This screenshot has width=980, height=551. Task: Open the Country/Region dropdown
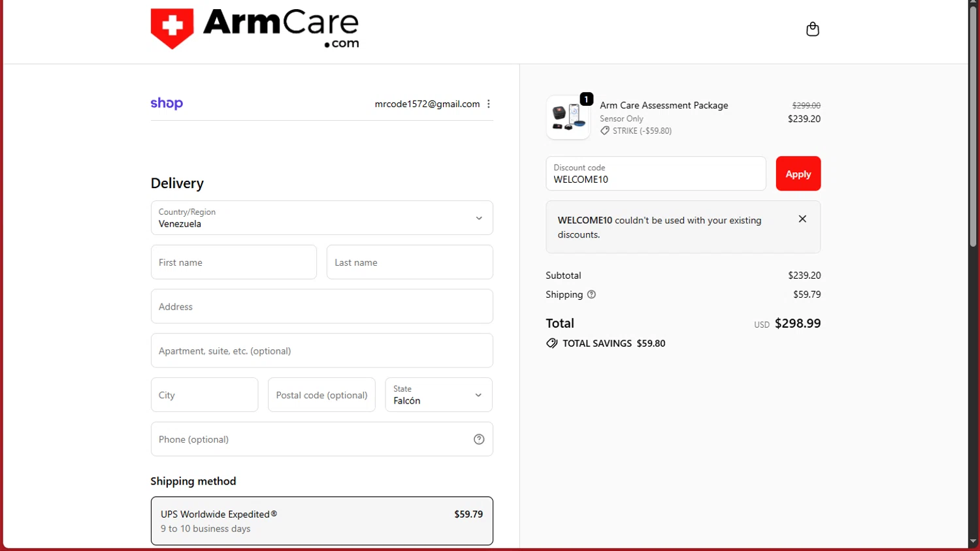point(321,218)
